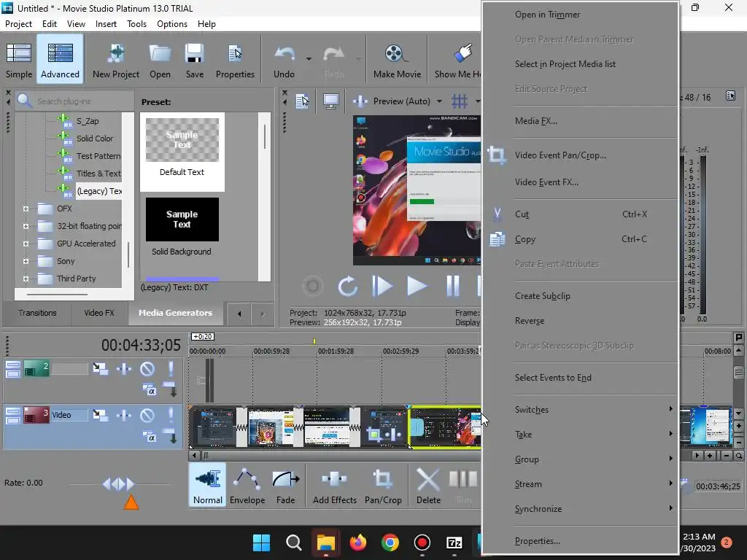Select the Envelope edit tool
This screenshot has height=560, width=747.
click(x=247, y=485)
